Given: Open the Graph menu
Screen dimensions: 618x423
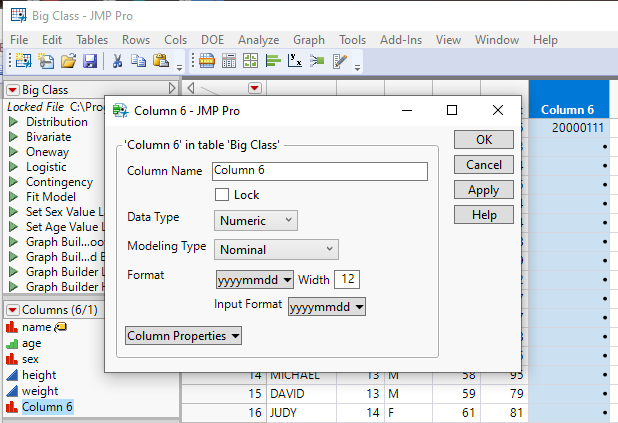Looking at the screenshot, I should (309, 39).
